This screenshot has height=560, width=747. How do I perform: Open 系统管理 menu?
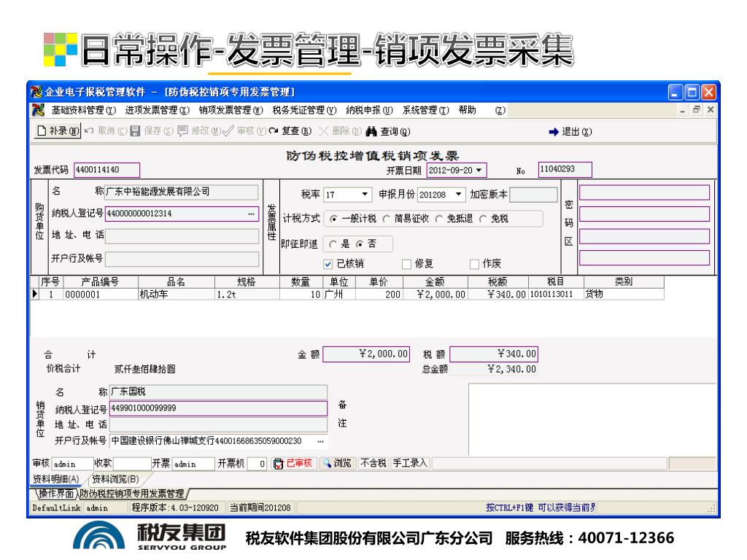pos(425,110)
